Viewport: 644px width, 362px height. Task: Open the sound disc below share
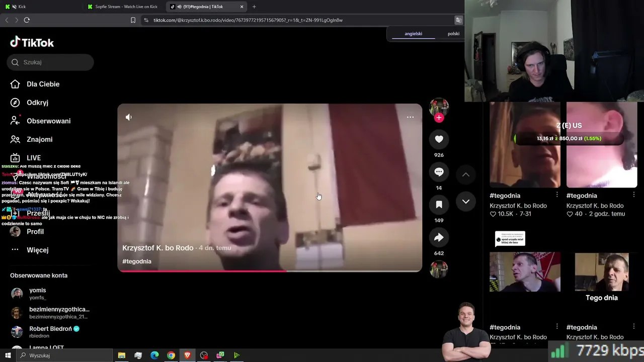coord(439,269)
